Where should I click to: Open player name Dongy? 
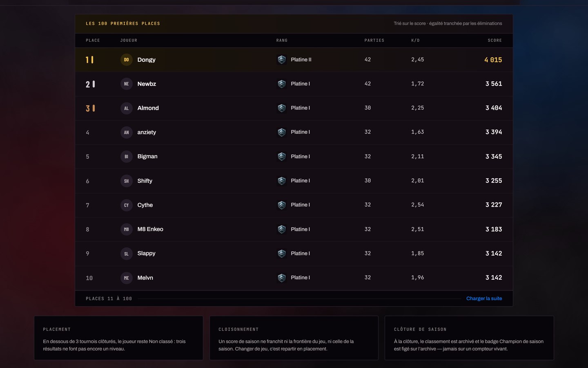point(147,60)
